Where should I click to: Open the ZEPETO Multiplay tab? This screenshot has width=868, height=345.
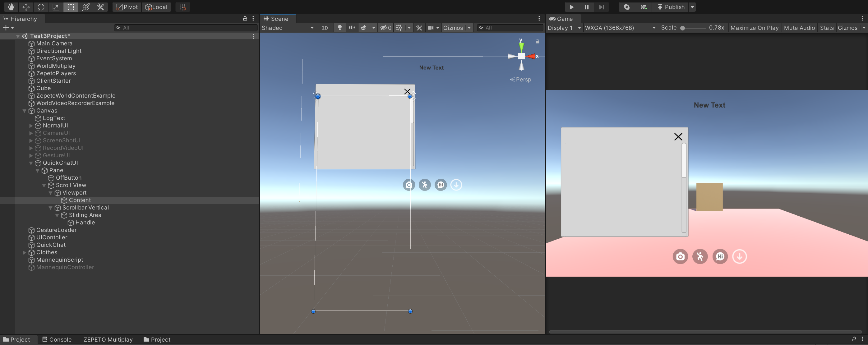(108, 339)
